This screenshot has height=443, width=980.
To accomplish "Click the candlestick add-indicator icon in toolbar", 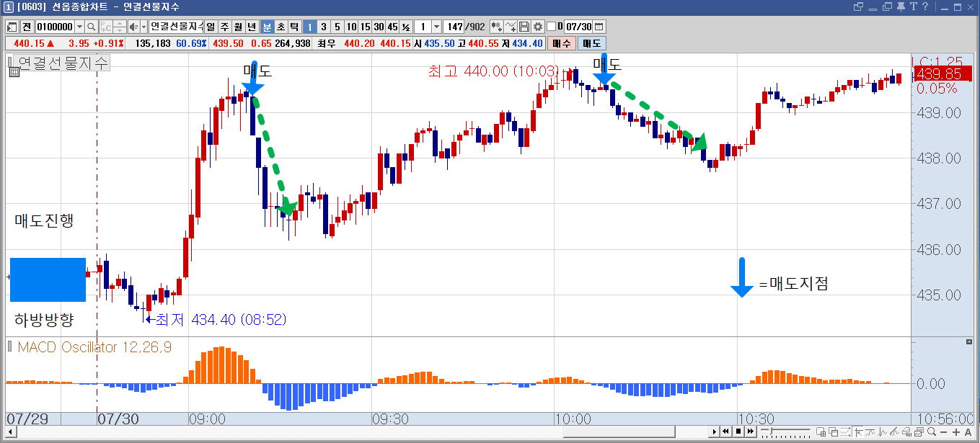I will [497, 27].
